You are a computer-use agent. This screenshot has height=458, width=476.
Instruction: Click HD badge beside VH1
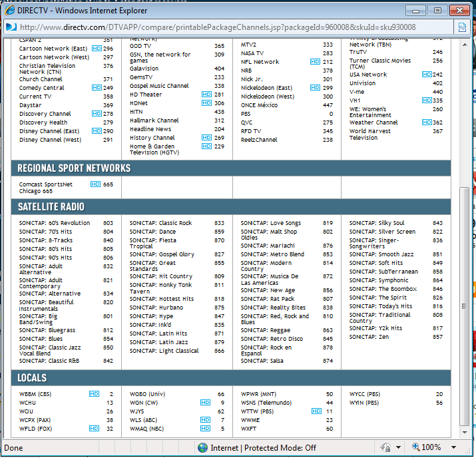click(427, 100)
